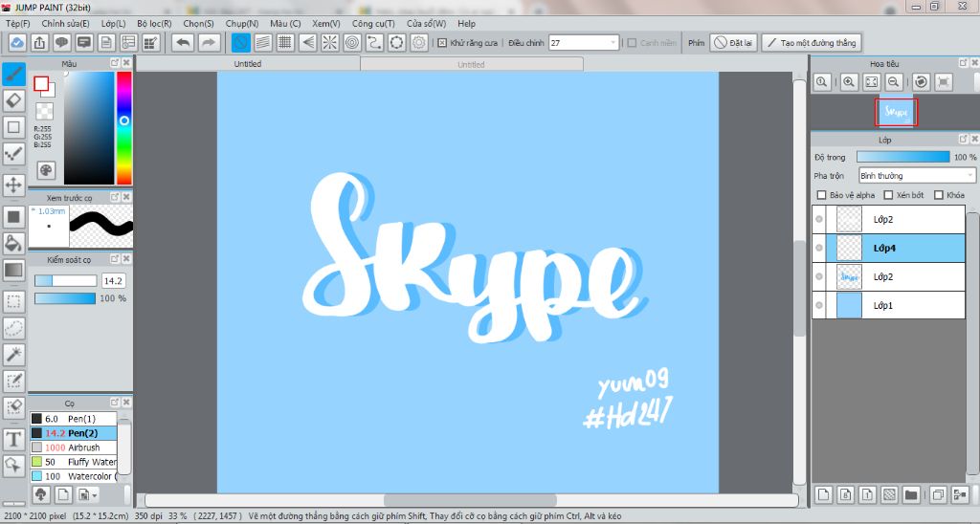Click the brush size field showing 14.2
This screenshot has width=980, height=524.
coord(114,281)
